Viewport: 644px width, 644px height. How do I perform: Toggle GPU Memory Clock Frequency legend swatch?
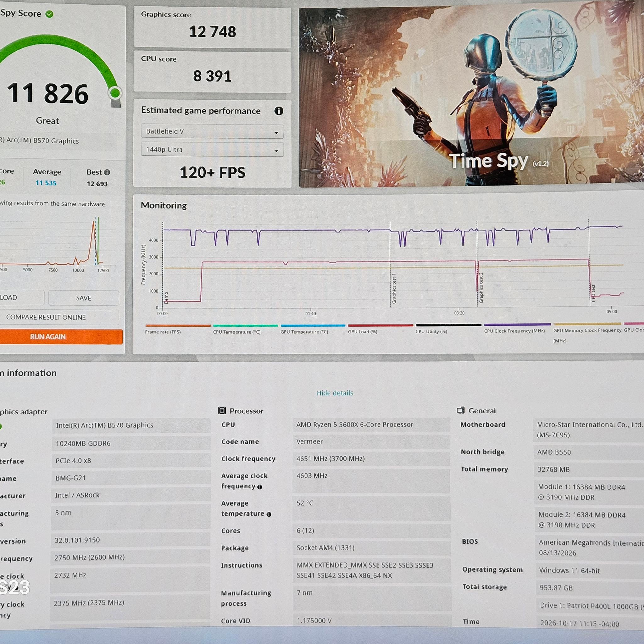587,324
